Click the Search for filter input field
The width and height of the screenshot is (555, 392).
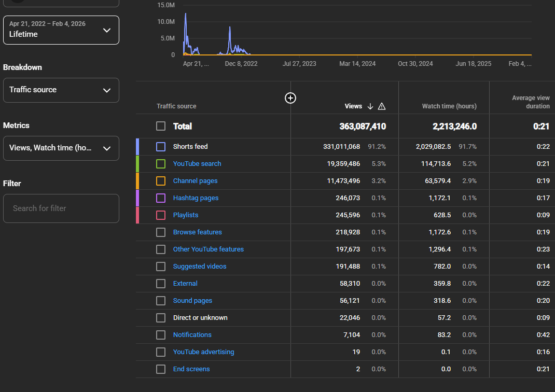[x=61, y=208]
